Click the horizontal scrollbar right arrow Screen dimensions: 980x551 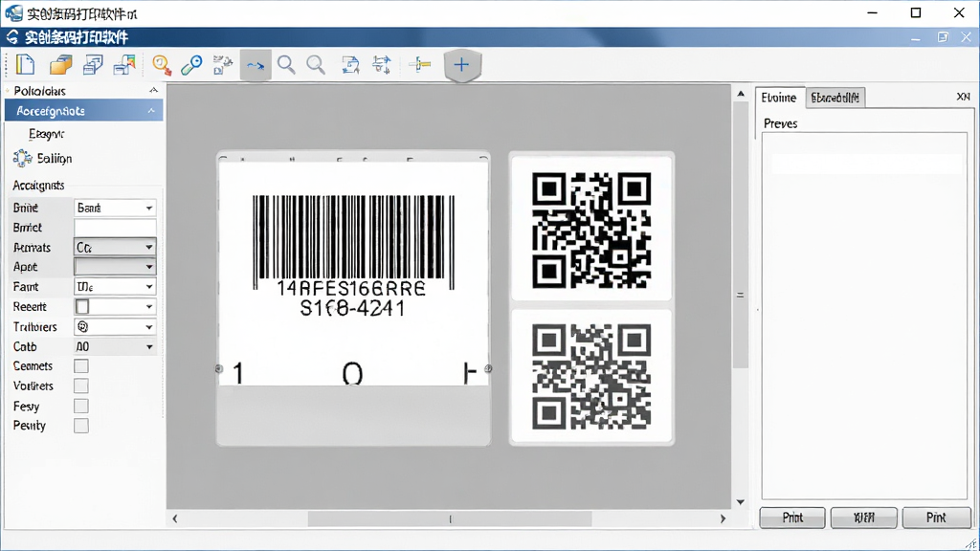coord(723,518)
